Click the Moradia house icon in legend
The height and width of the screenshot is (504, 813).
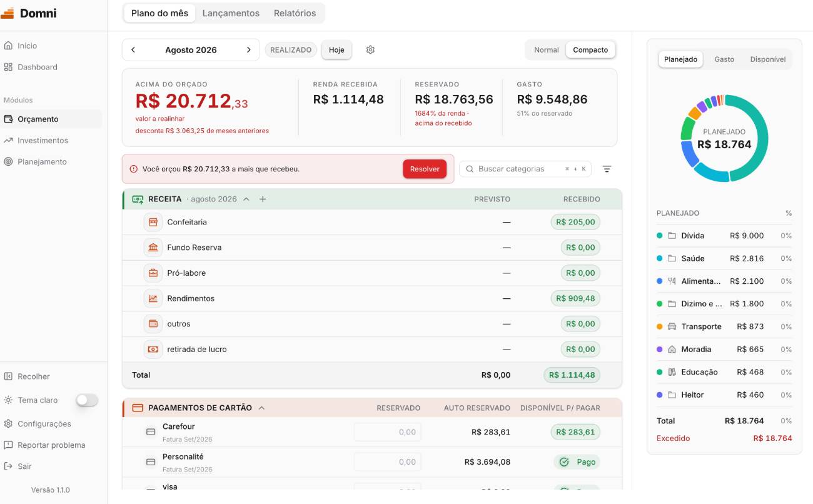[x=672, y=350]
